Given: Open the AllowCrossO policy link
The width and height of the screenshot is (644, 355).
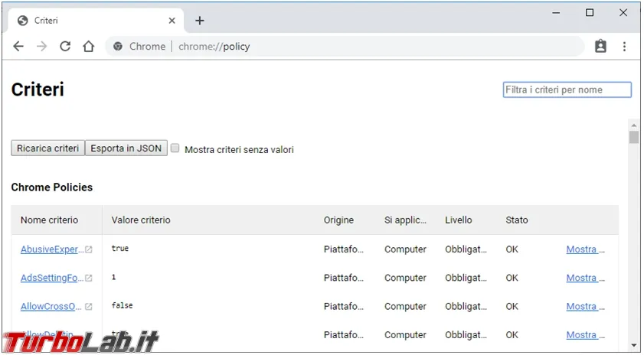Looking at the screenshot, I should [51, 306].
